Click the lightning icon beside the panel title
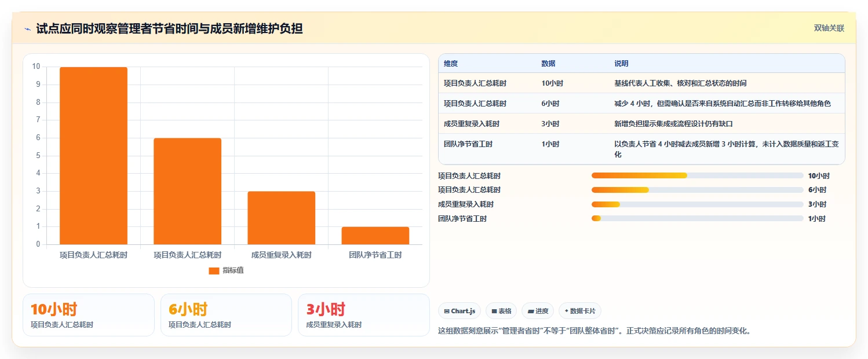868x359 pixels. click(x=27, y=29)
